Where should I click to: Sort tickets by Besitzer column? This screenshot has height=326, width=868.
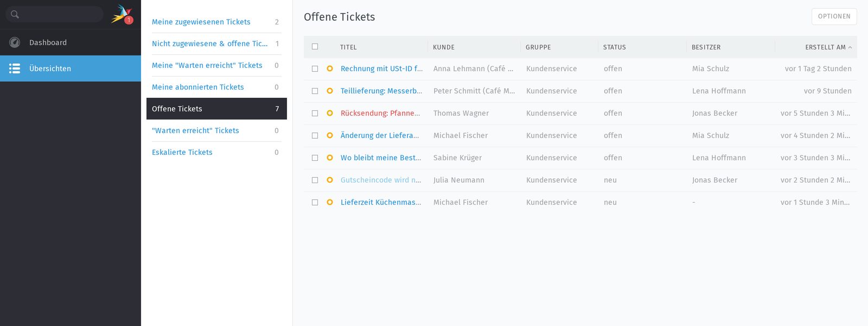point(706,47)
